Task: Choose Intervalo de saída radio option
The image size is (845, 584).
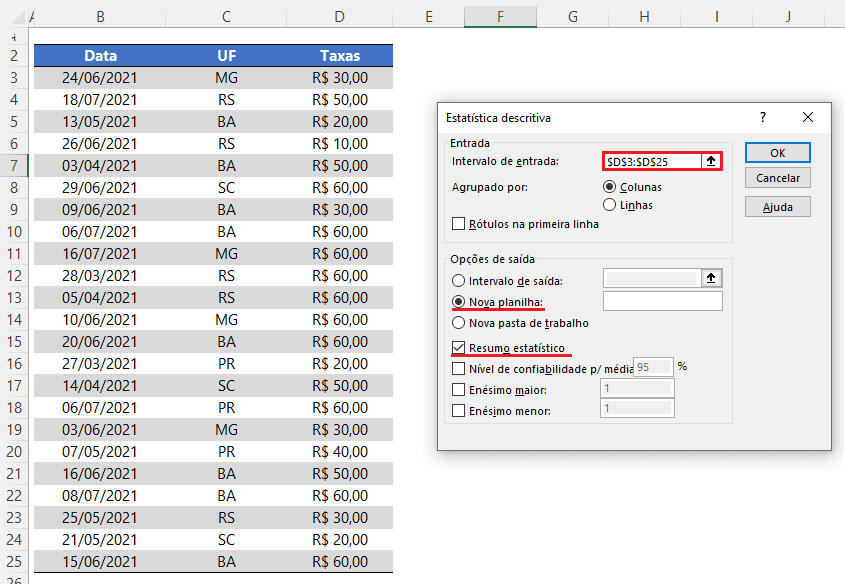Action: 459,281
